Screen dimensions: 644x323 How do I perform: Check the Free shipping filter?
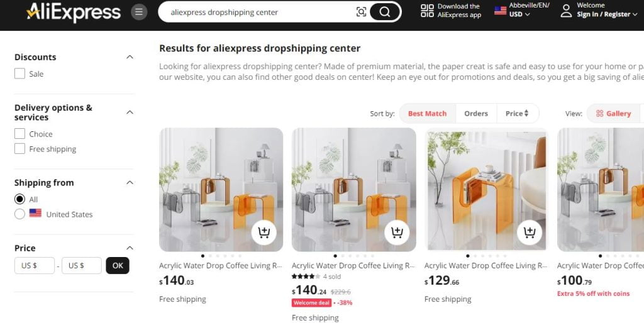pos(19,148)
